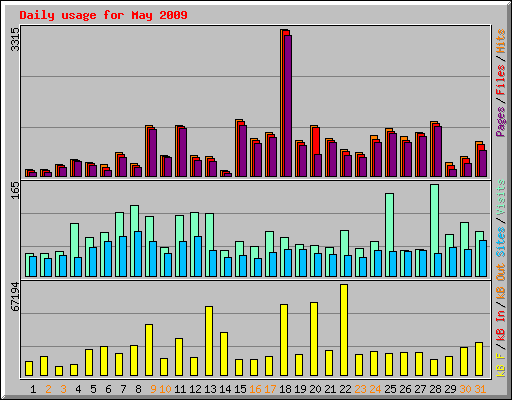Click day label 27
This screenshot has width=512, height=400.
tap(420, 389)
